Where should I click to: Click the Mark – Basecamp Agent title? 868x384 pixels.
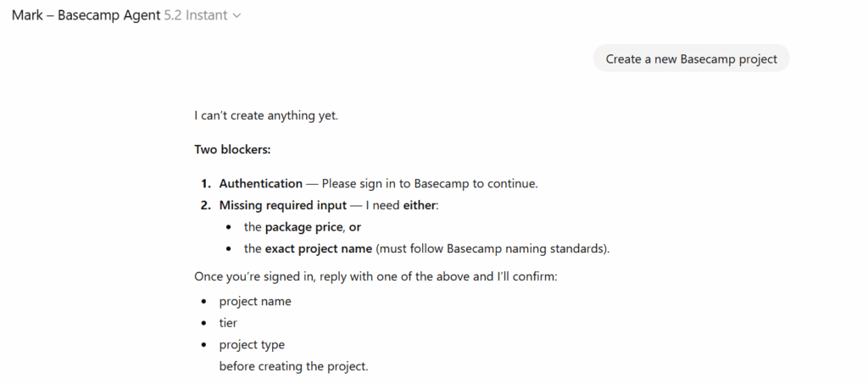[86, 15]
